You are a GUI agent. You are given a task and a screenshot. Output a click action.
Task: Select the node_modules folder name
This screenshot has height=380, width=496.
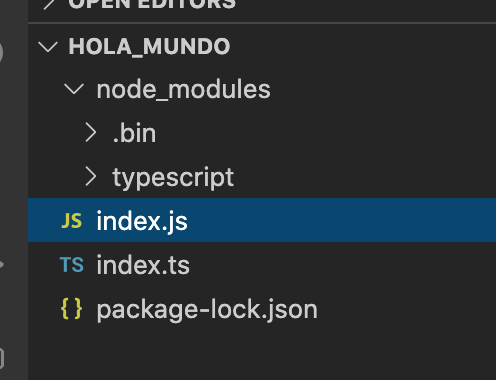pos(184,89)
